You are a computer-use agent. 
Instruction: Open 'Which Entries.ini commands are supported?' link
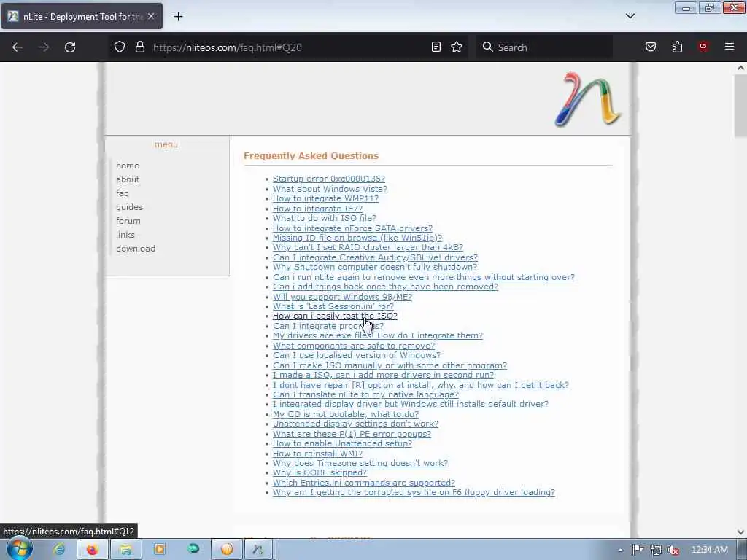[364, 483]
